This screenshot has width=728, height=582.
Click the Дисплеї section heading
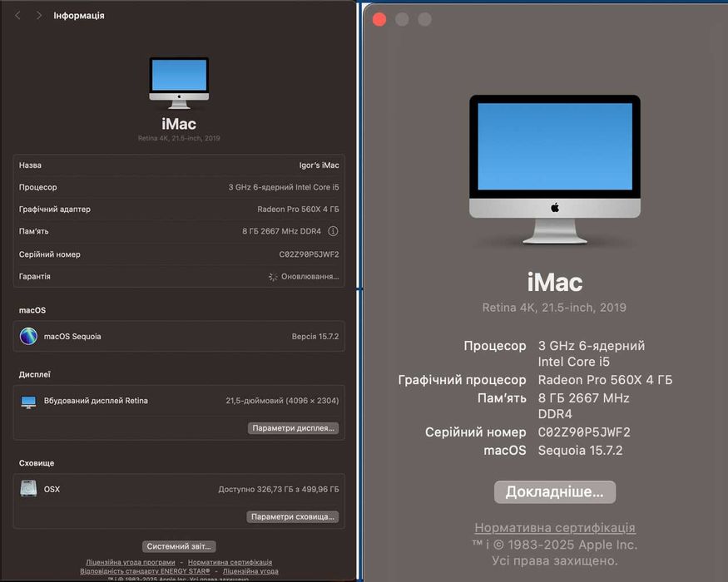[35, 374]
